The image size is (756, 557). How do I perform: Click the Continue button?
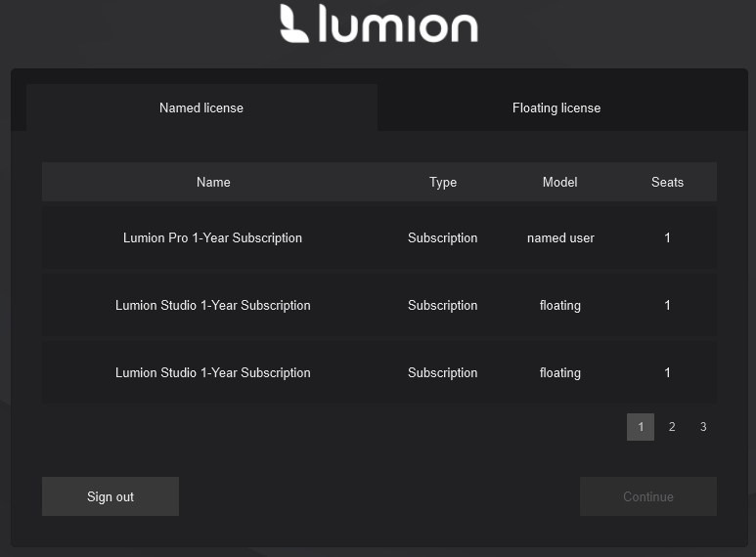click(x=648, y=496)
